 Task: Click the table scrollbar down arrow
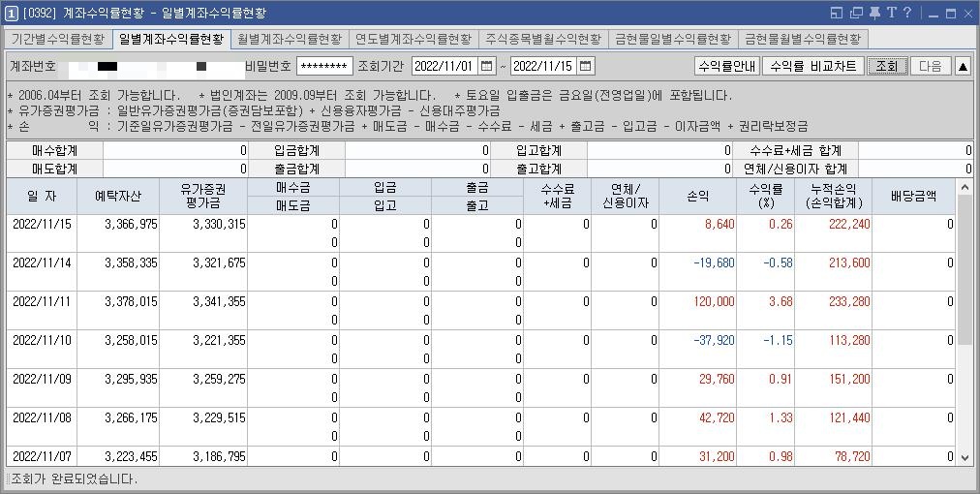point(965,458)
